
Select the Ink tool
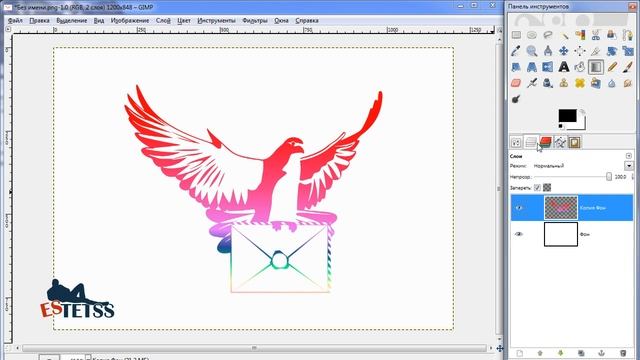[x=547, y=83]
